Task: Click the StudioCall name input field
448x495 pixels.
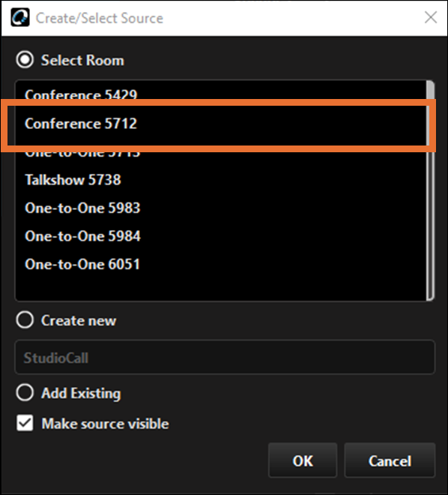Action: [x=225, y=357]
